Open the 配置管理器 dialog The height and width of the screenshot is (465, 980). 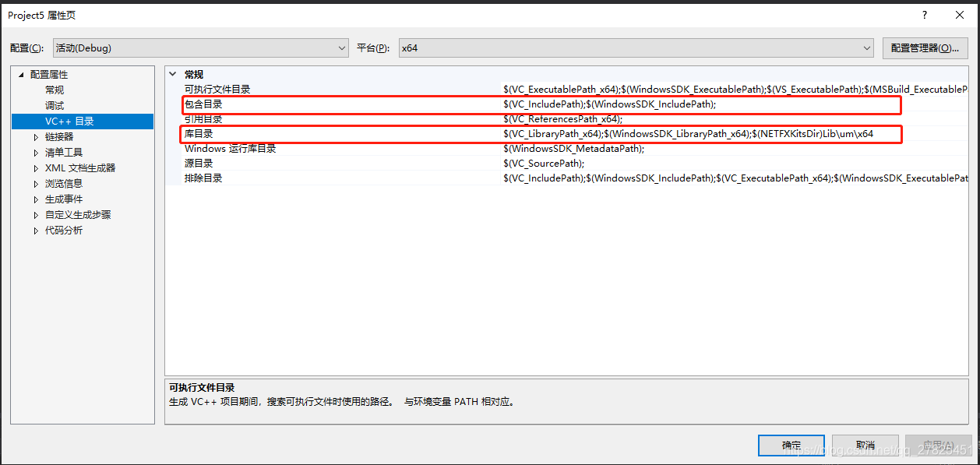(x=925, y=48)
